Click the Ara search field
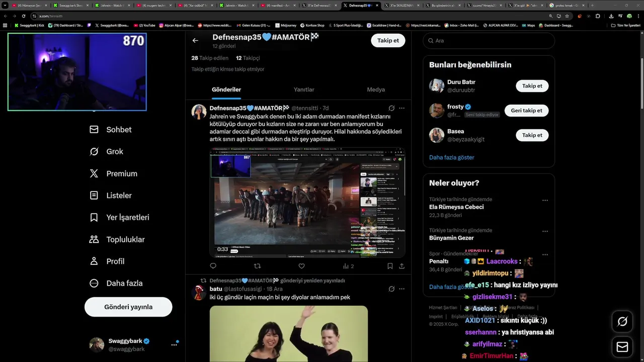The width and height of the screenshot is (644, 362). coord(489,41)
